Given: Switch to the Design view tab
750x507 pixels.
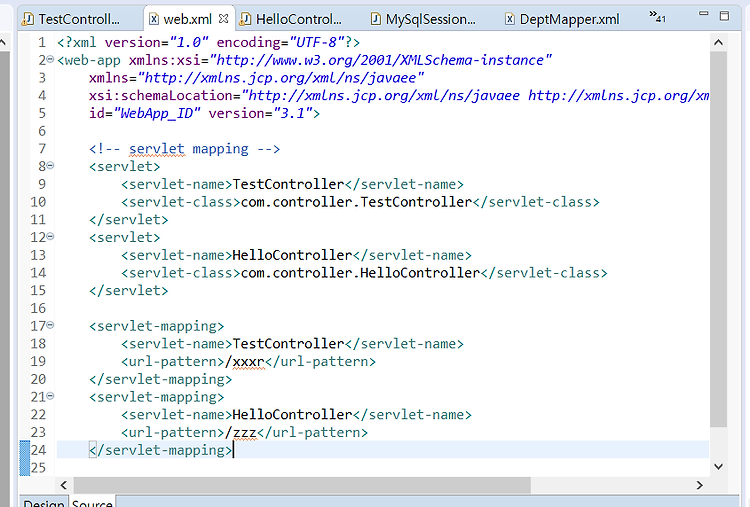Looking at the screenshot, I should 44,503.
